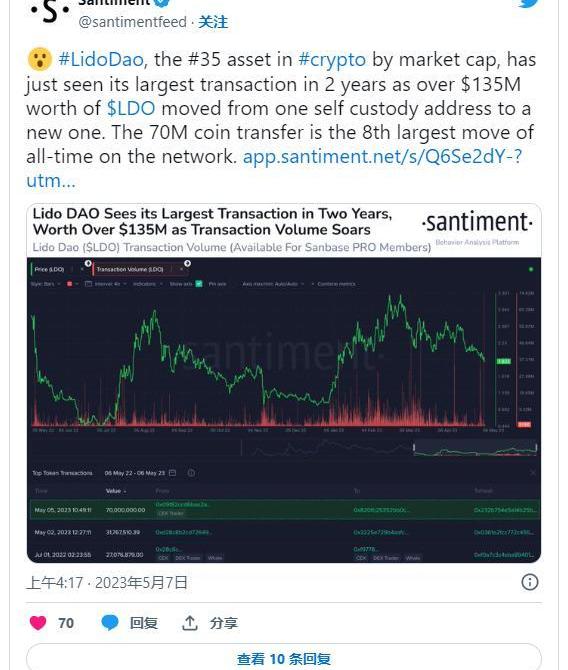Expand the Indicators dropdown

click(x=147, y=284)
